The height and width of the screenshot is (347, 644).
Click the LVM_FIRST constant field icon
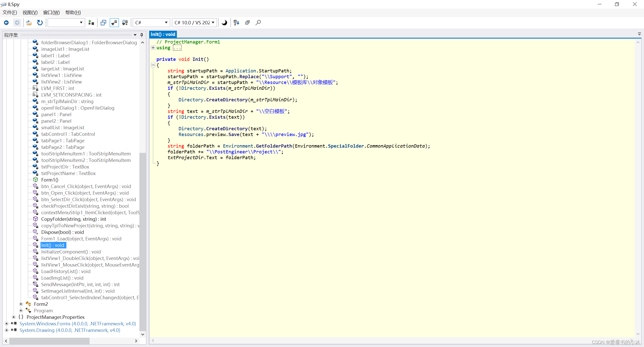[35, 88]
